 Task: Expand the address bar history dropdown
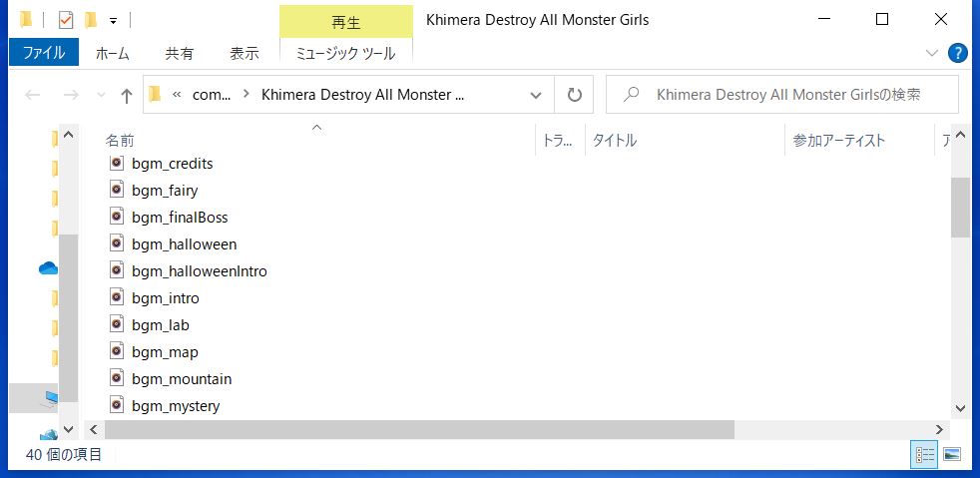[536, 95]
